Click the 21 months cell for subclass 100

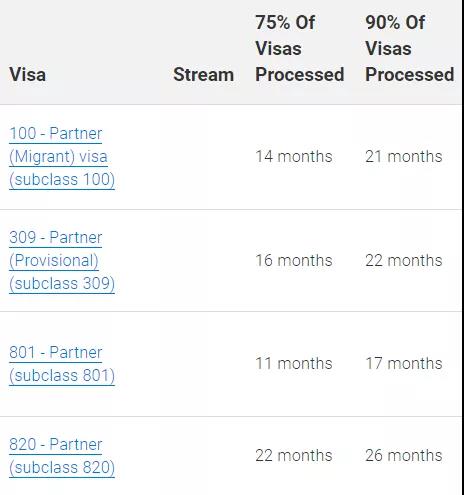click(404, 156)
